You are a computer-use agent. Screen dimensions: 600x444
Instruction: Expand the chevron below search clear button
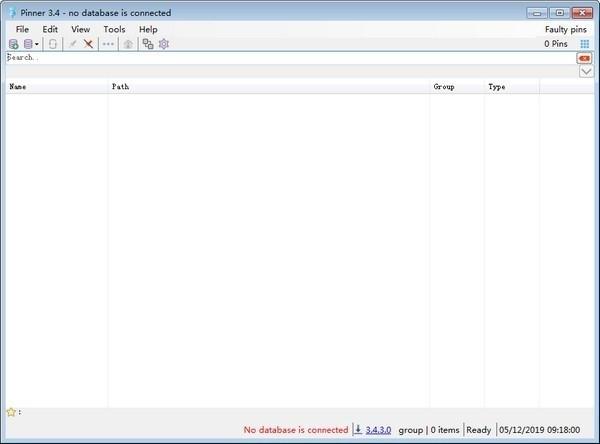click(586, 72)
